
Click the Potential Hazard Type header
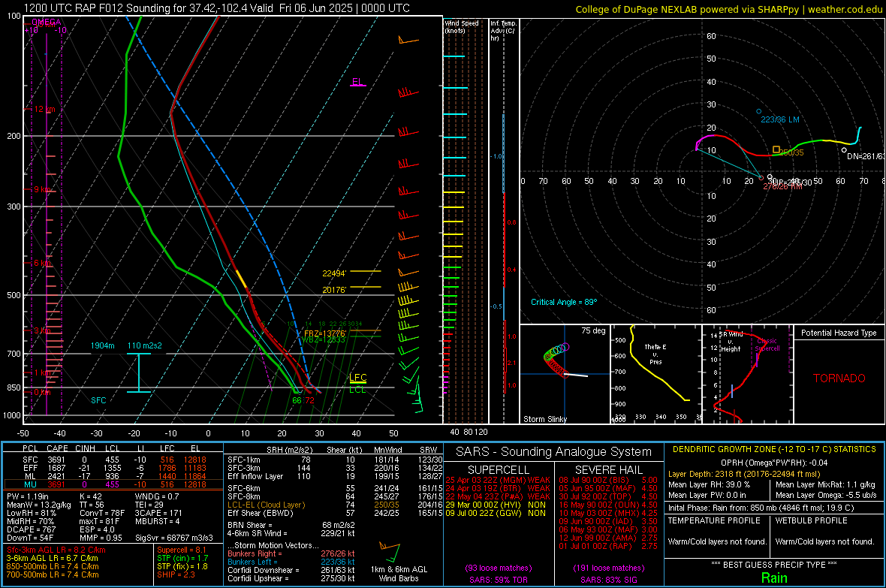coord(839,333)
